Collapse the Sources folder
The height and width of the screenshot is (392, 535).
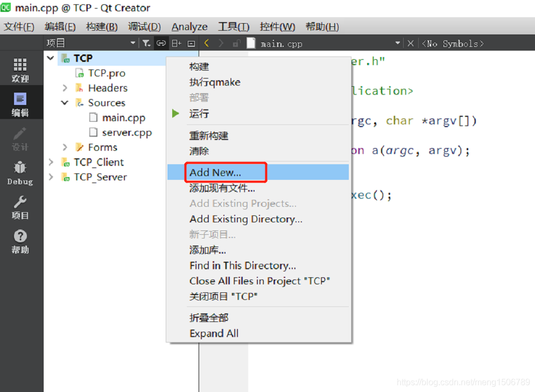(65, 103)
